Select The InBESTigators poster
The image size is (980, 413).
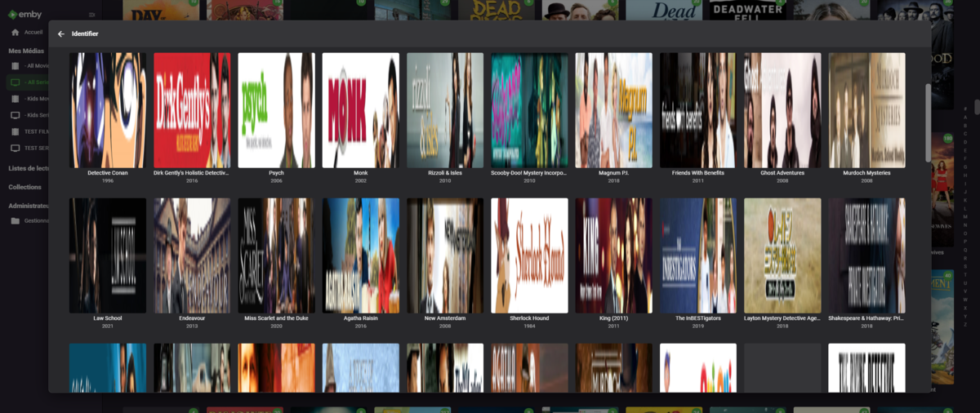pos(698,255)
